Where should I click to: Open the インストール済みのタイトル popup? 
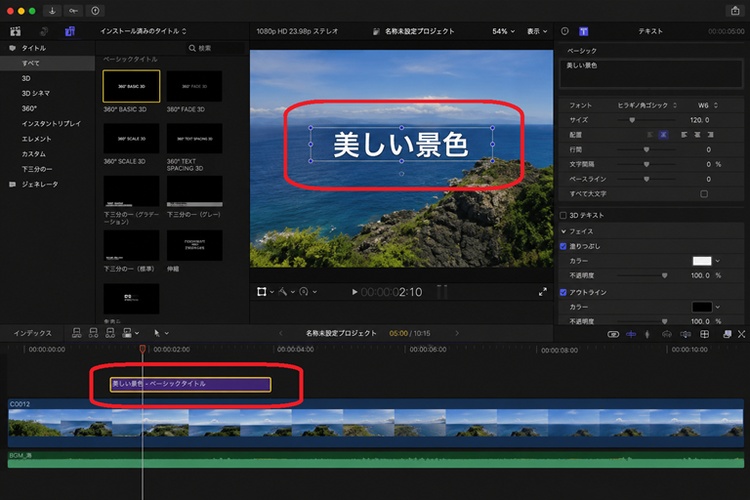(x=143, y=31)
